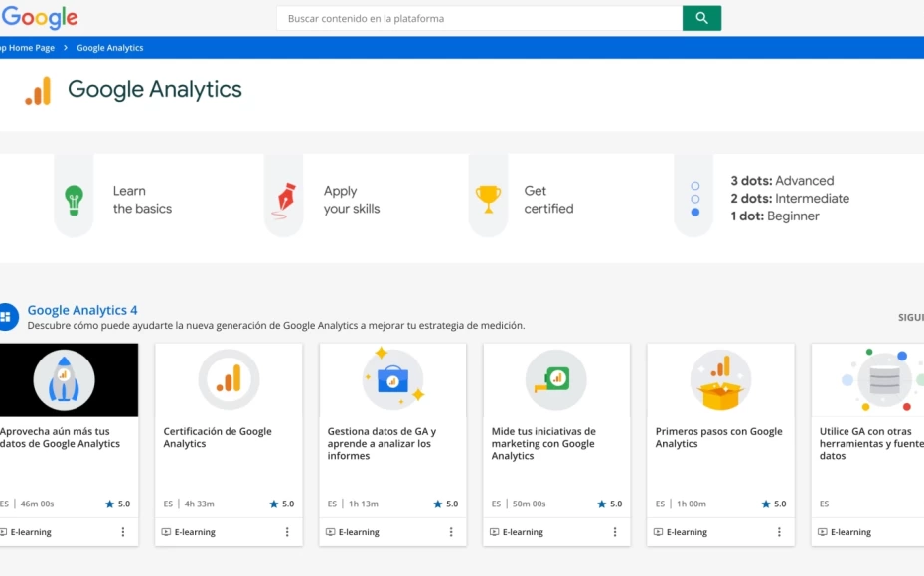Click E-learning video icon on Primeros pasos card
Screen dimensions: 924x576
tap(658, 532)
